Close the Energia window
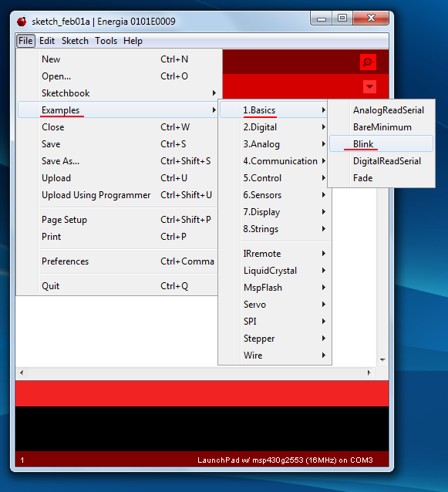 (371, 18)
